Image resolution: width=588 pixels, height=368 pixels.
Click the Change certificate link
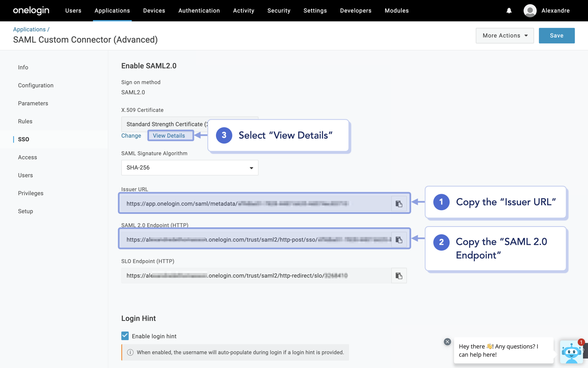(x=131, y=135)
